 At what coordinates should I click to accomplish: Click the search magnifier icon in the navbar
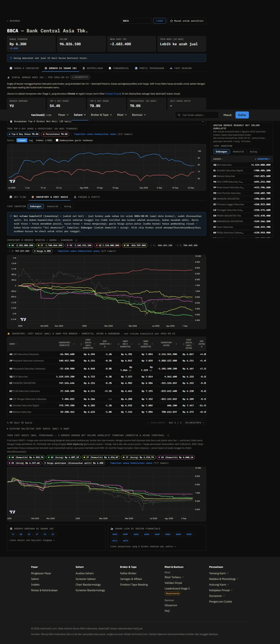click(179, 115)
